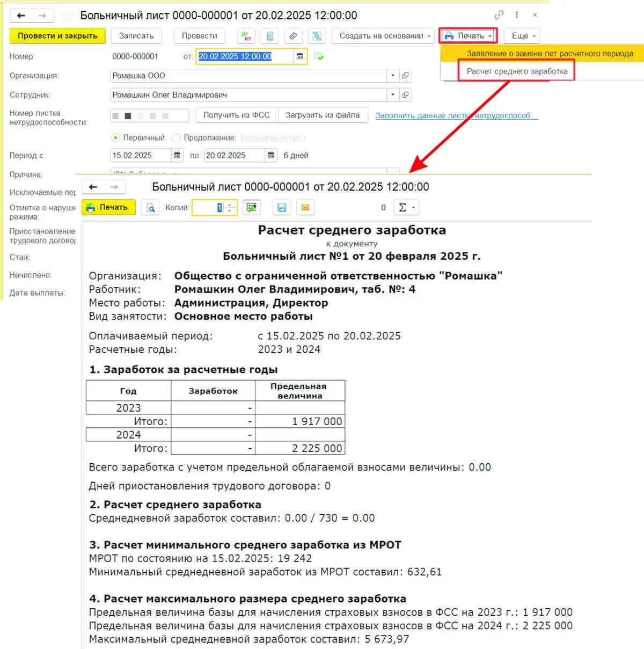Save the printed form using diskette icon
644x649 pixels.
point(282,207)
